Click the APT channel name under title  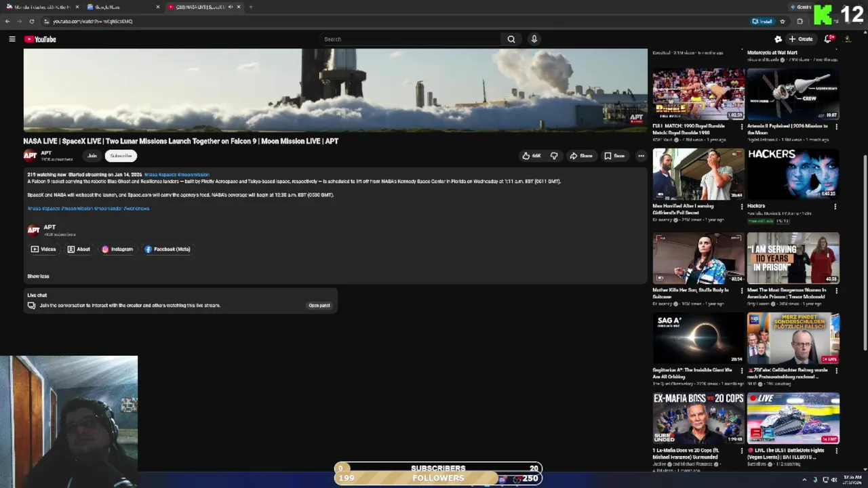(x=46, y=153)
